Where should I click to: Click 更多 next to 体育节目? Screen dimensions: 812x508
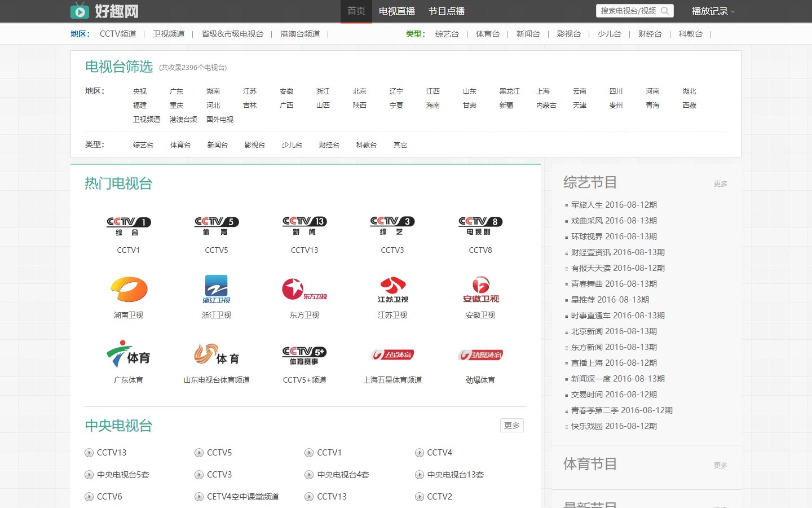click(x=721, y=466)
